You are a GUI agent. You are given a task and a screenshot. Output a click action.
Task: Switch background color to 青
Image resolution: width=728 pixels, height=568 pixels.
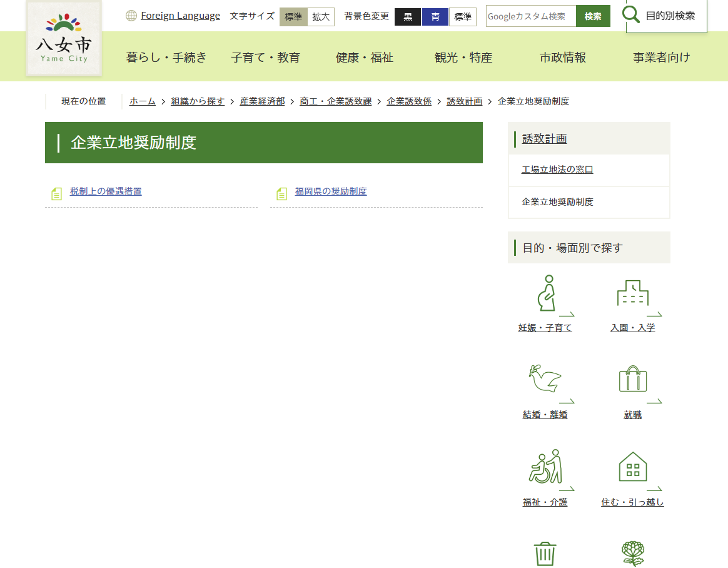[435, 17]
